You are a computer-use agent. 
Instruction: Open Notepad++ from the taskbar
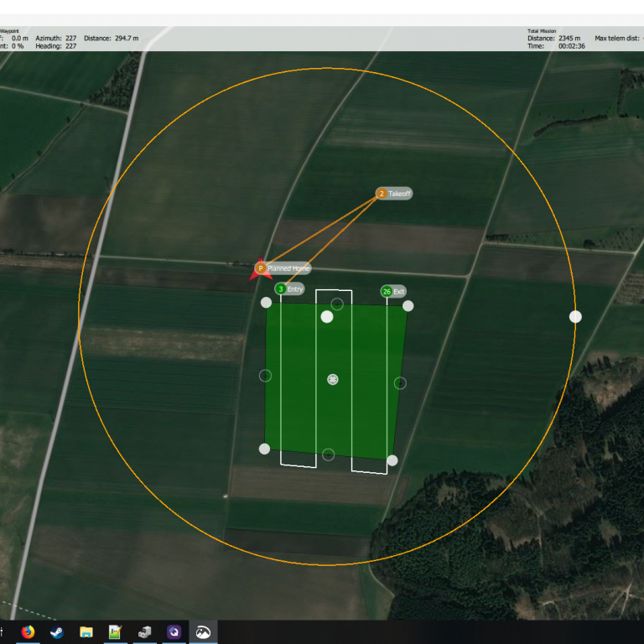(x=115, y=631)
